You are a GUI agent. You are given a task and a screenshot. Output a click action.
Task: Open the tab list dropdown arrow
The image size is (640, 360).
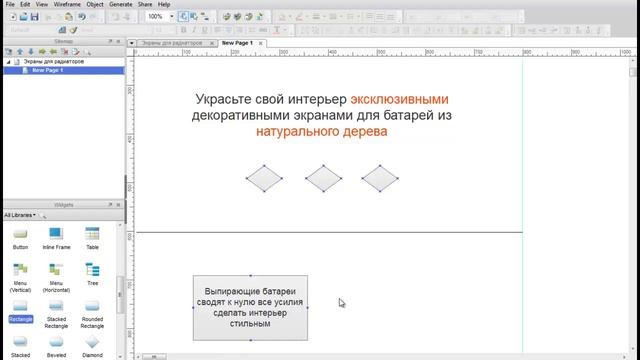click(x=131, y=43)
